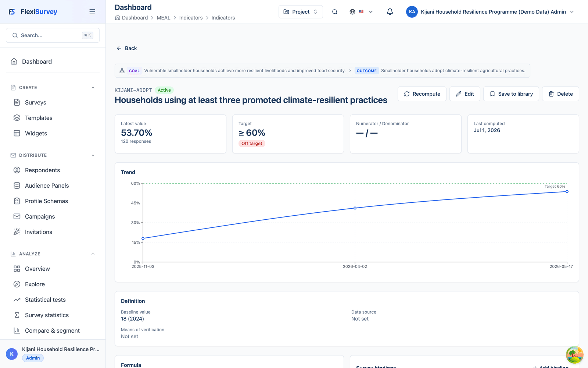Click the Invitations party icon

pyautogui.click(x=17, y=232)
